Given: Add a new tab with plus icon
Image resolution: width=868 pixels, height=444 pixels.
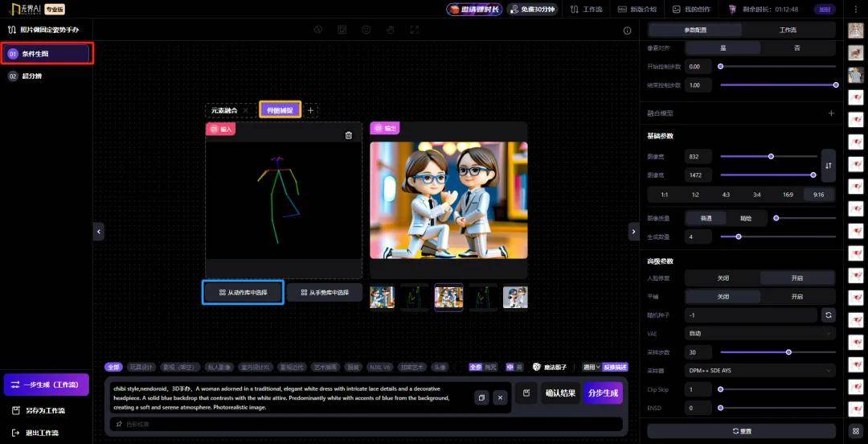Looking at the screenshot, I should point(311,110).
